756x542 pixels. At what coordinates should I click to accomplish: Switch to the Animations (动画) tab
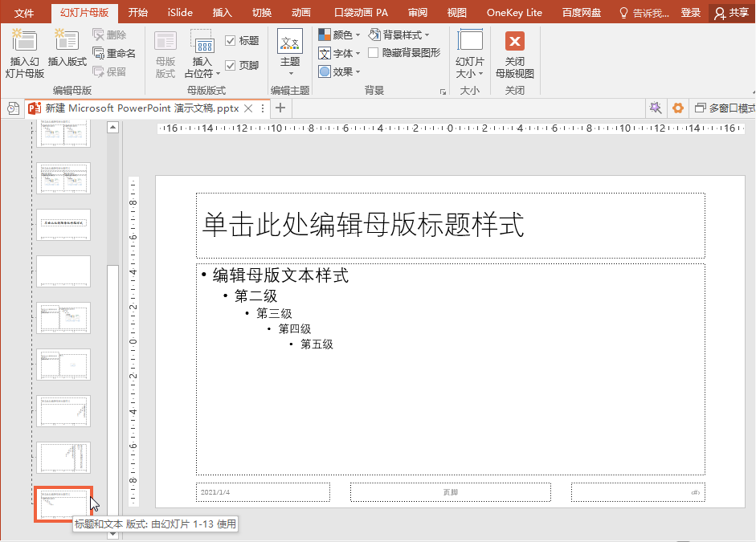pos(301,13)
